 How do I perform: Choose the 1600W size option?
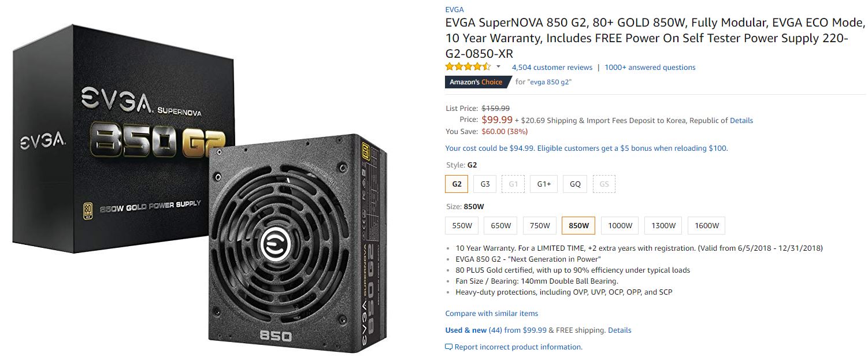click(x=707, y=225)
